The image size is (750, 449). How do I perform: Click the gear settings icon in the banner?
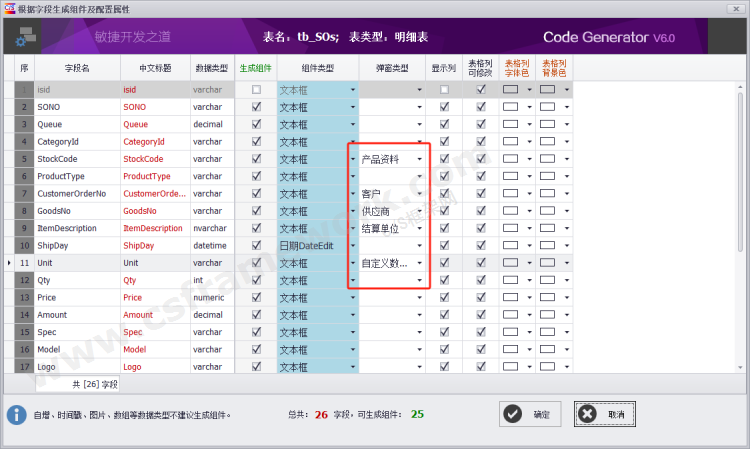coord(25,37)
